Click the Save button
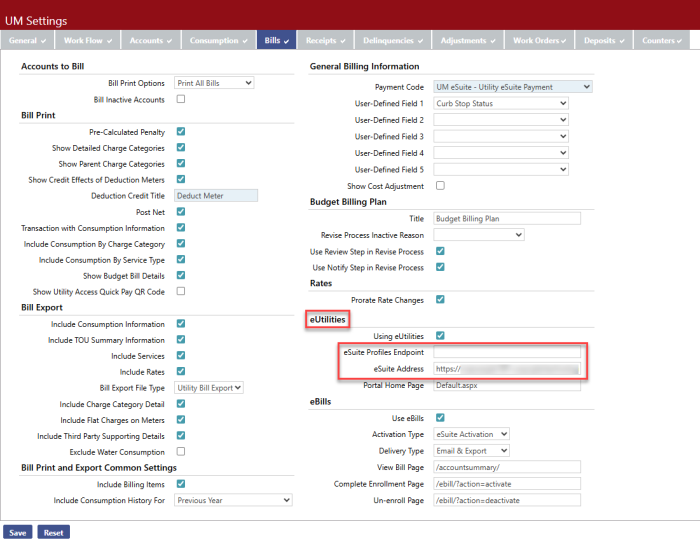 pos(17,532)
